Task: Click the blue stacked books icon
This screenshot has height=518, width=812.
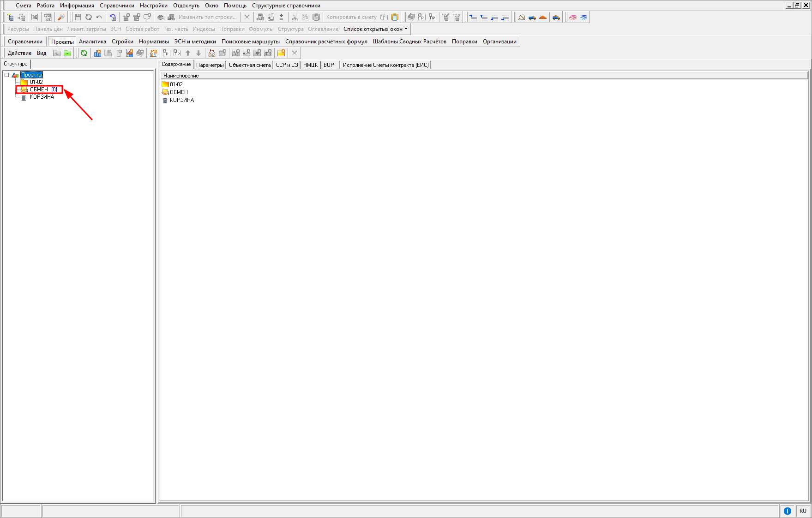Action: [x=583, y=17]
